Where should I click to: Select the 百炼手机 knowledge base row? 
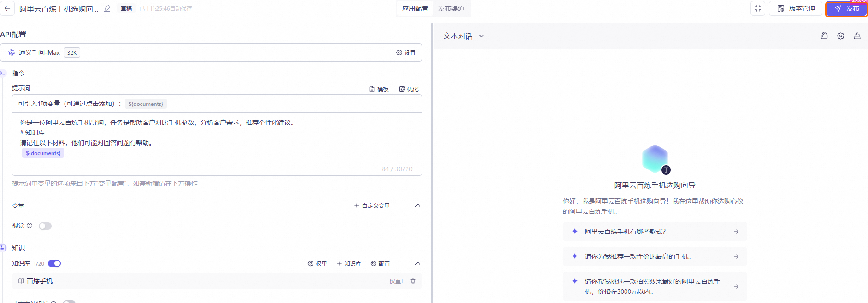point(217,281)
